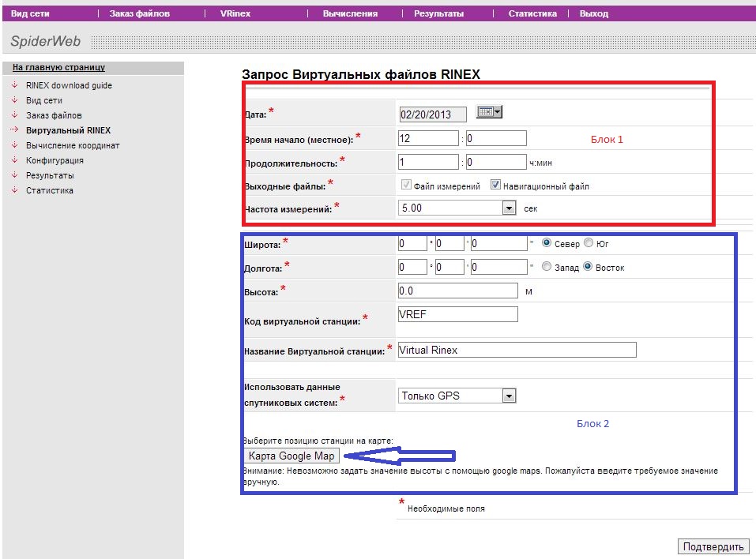Open Конфигурация in the sidebar

tap(55, 160)
